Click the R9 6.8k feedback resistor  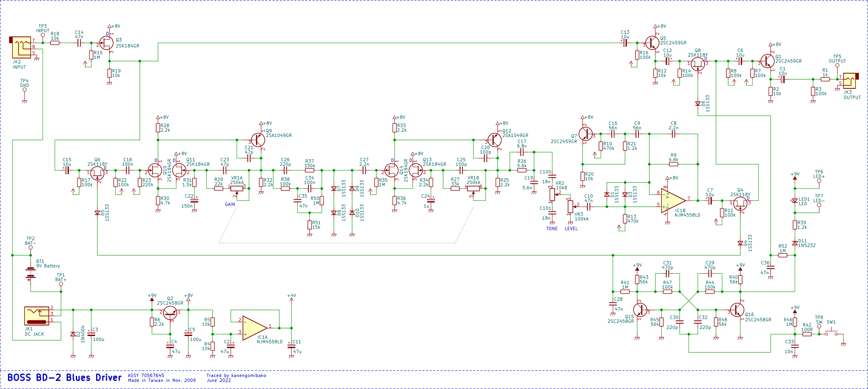[x=673, y=164]
